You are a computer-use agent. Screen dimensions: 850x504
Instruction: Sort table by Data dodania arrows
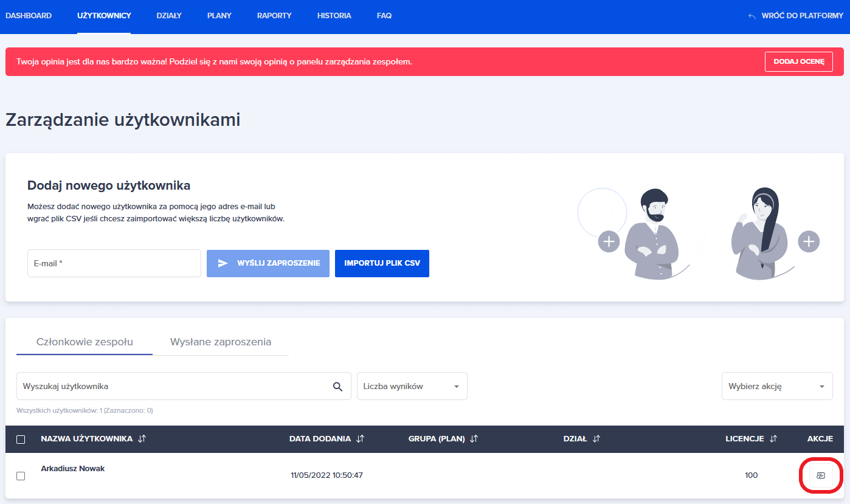pos(360,439)
